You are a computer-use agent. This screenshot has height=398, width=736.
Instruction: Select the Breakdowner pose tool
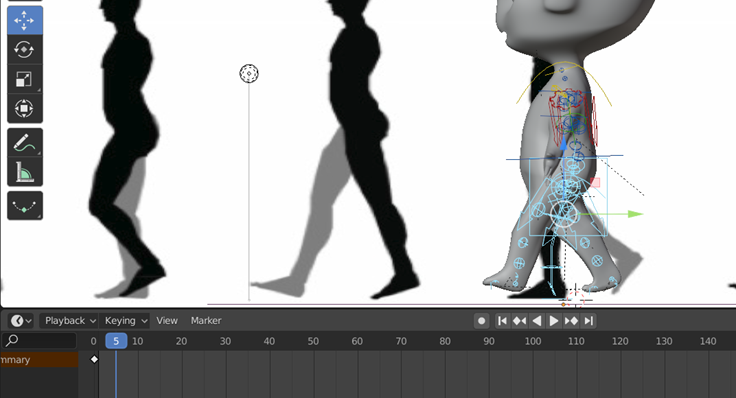24,206
